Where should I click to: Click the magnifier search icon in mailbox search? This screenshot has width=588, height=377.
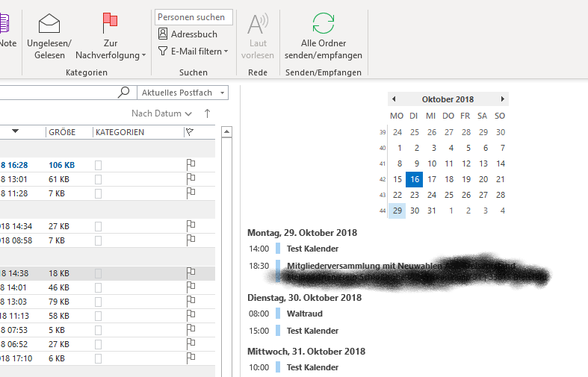pos(123,92)
